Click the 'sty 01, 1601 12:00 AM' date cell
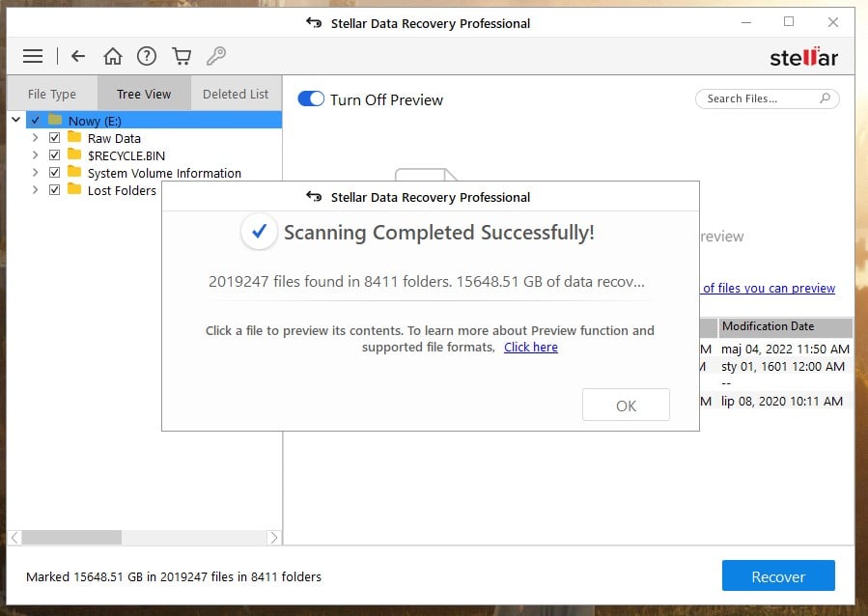 [x=783, y=366]
